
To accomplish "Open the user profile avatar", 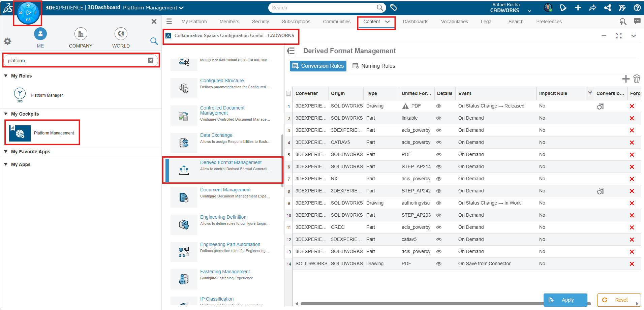I will (548, 7).
